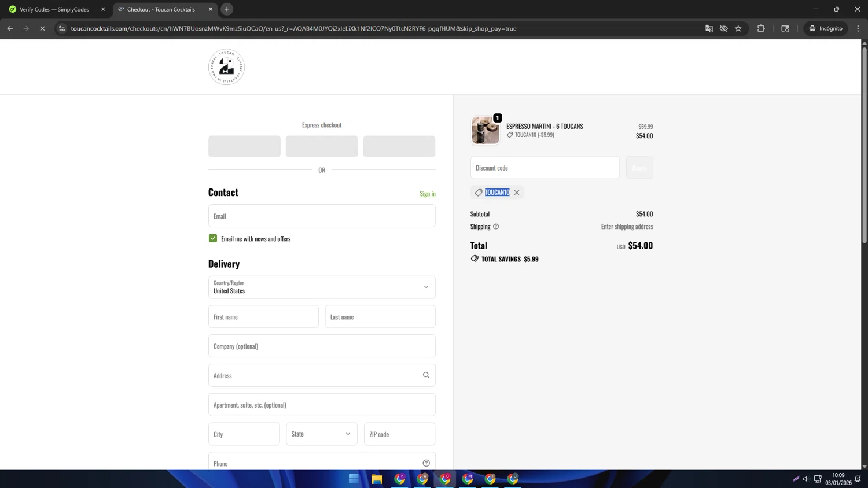
Task: Open Chrome profile M on the taskbar
Action: (468, 479)
